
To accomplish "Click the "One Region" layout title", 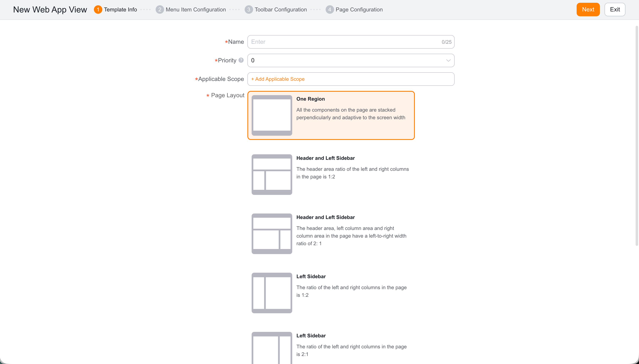I will (310, 99).
